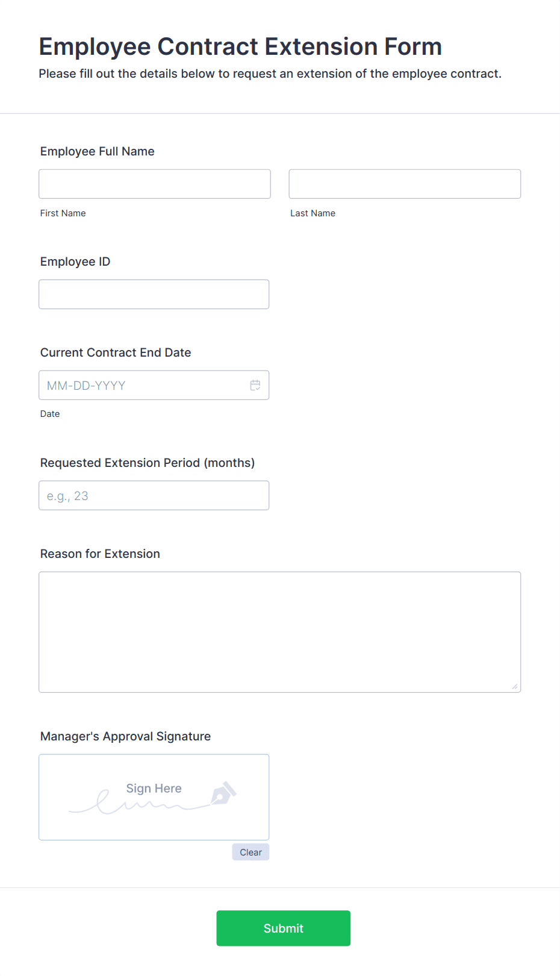The height and width of the screenshot is (976, 560).
Task: Click the Employee ID label
Action: point(75,261)
